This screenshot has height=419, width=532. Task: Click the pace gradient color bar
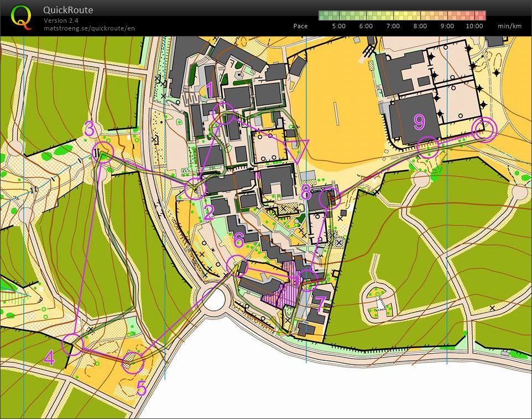(x=402, y=14)
